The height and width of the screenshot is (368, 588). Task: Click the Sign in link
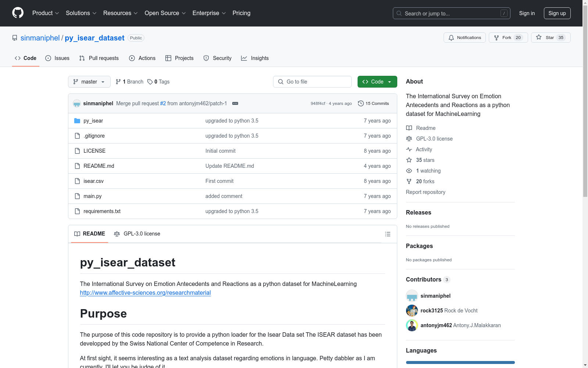[x=527, y=13]
